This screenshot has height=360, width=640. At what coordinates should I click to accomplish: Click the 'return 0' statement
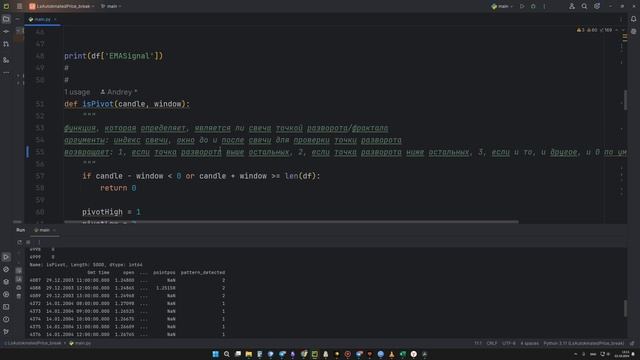(118, 188)
